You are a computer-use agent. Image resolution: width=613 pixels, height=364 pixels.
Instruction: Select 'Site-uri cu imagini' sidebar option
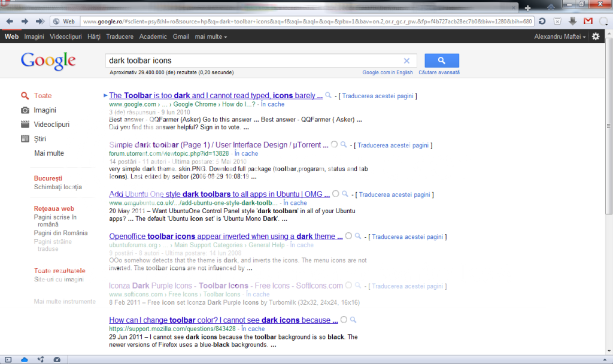(59, 280)
